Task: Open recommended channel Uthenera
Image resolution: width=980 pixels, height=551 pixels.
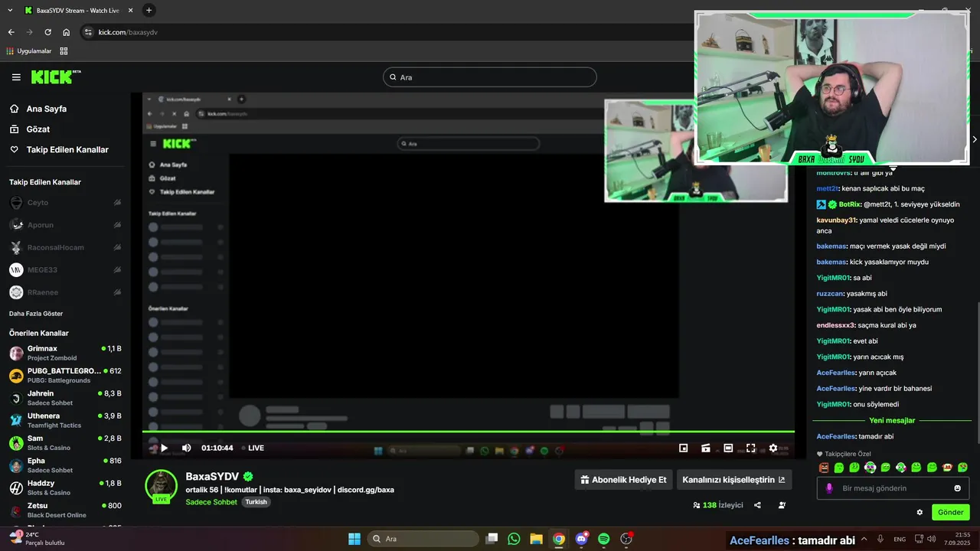Action: pos(65,420)
